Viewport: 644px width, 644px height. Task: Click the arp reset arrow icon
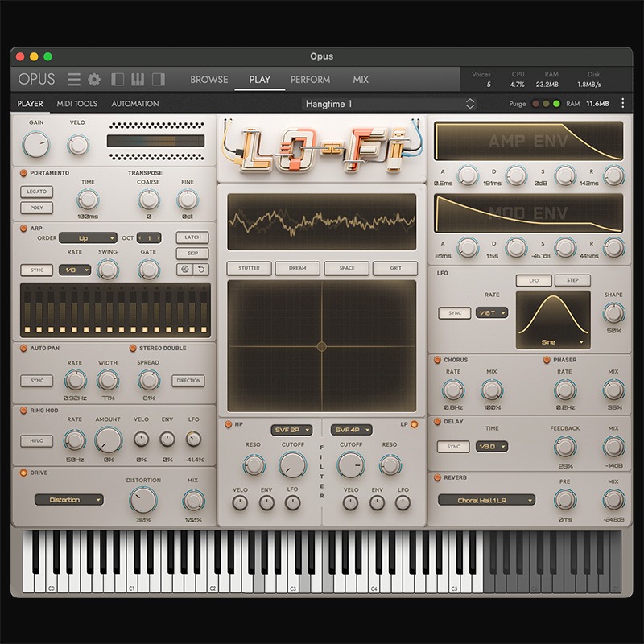[200, 270]
